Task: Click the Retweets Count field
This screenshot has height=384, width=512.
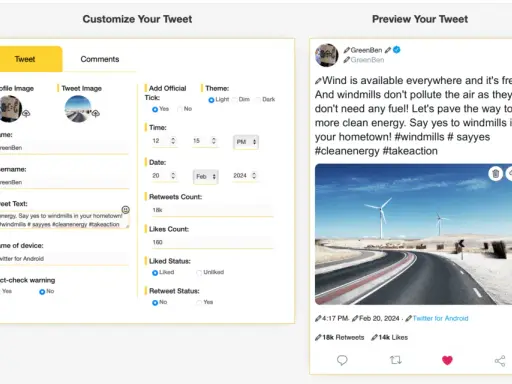Action: [x=212, y=210]
